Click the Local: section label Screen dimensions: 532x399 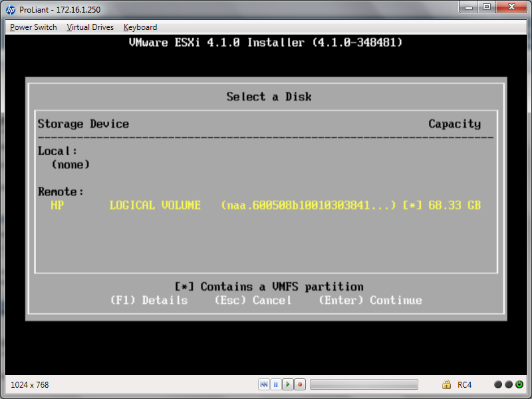pos(57,151)
